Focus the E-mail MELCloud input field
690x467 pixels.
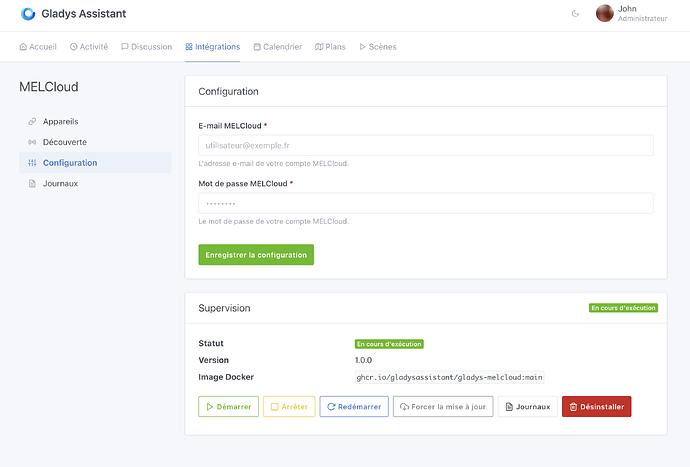pos(426,145)
